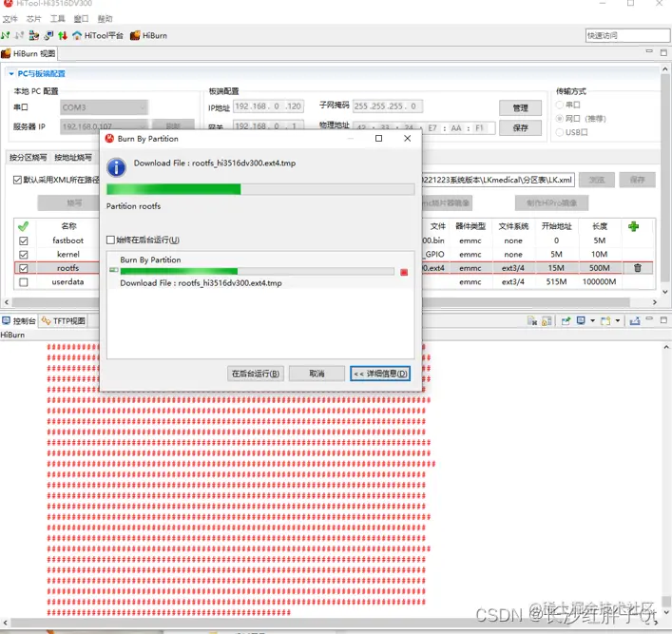Click the green check mark header icon
This screenshot has width=672, height=634.
coord(23,226)
